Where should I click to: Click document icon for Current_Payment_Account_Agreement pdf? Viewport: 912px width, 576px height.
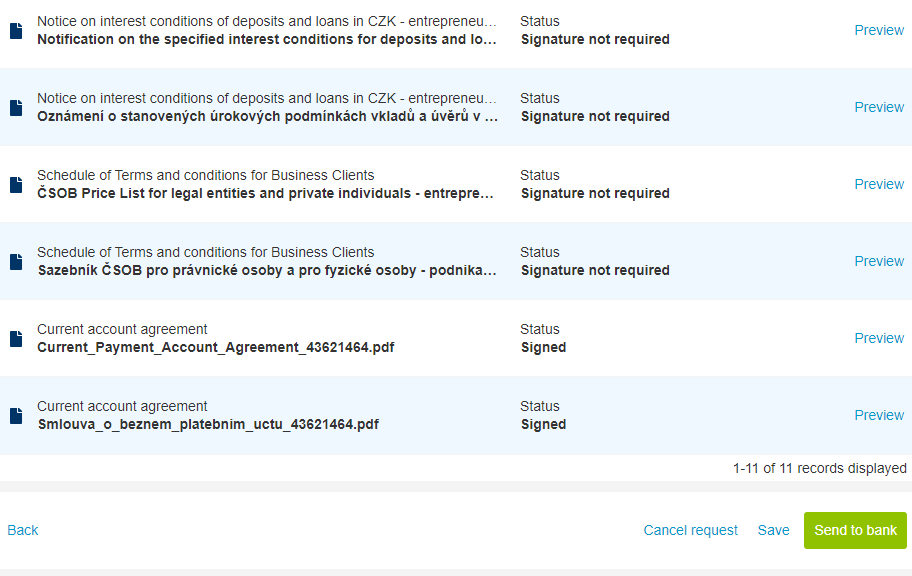point(16,339)
